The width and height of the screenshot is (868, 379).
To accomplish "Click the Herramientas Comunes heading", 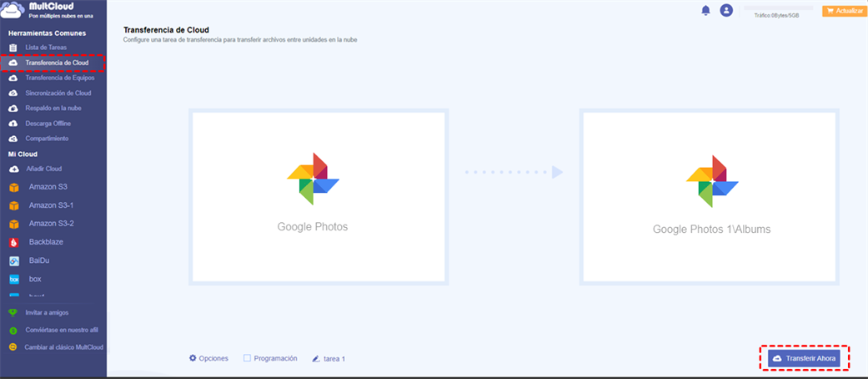I will 47,33.
